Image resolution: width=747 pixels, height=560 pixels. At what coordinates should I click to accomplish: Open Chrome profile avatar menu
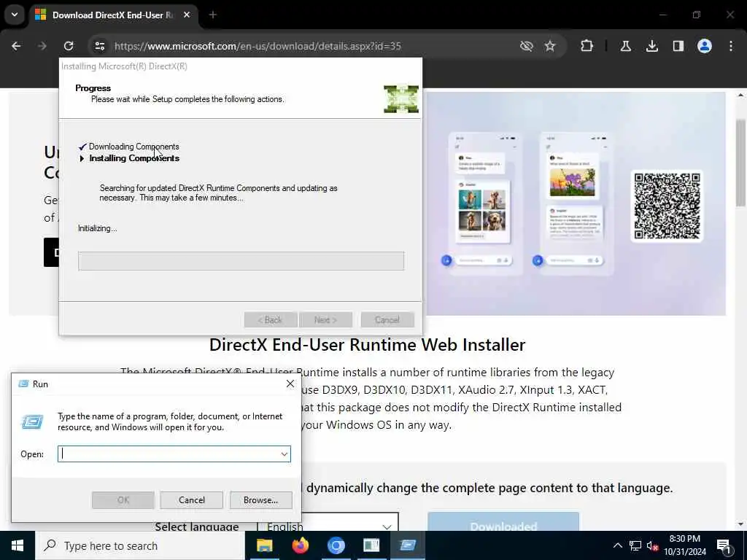coord(705,46)
